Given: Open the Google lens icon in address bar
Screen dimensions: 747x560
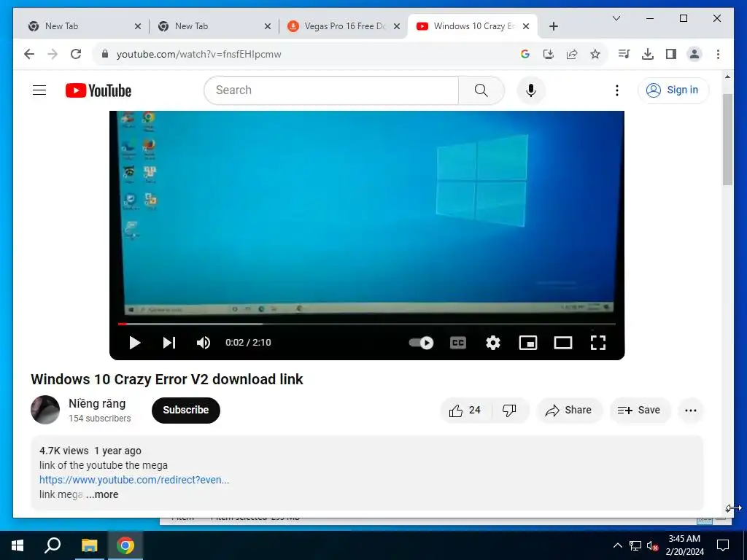Looking at the screenshot, I should coord(525,54).
